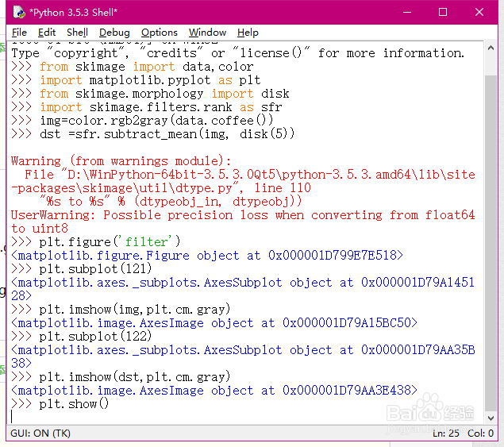Click the 'Col: 0' status bar indicator
Viewport: 504px width, 447px height.
point(480,434)
